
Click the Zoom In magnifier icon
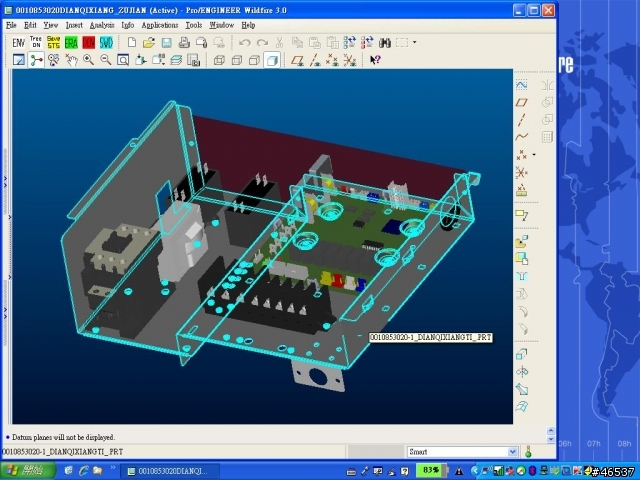click(x=88, y=60)
